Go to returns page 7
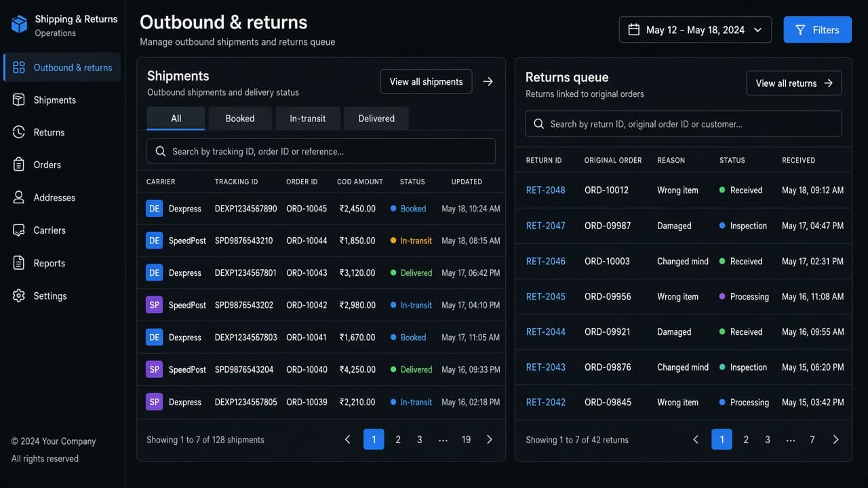 (x=812, y=439)
